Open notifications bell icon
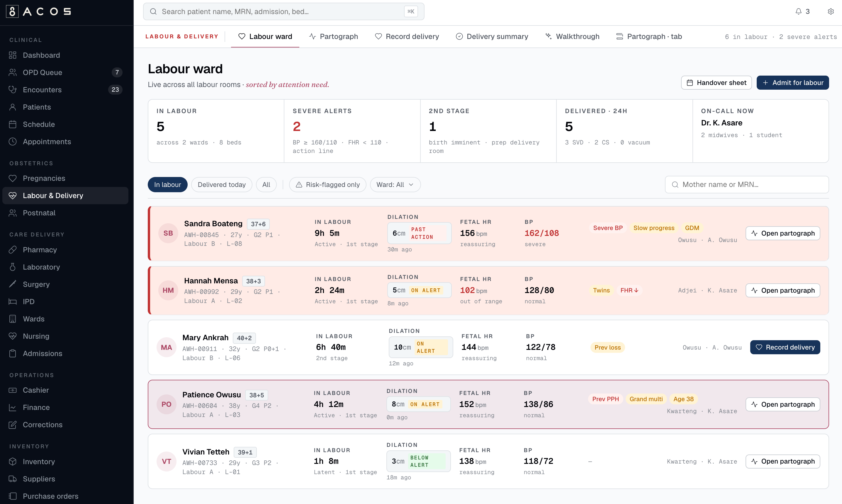 coord(798,11)
